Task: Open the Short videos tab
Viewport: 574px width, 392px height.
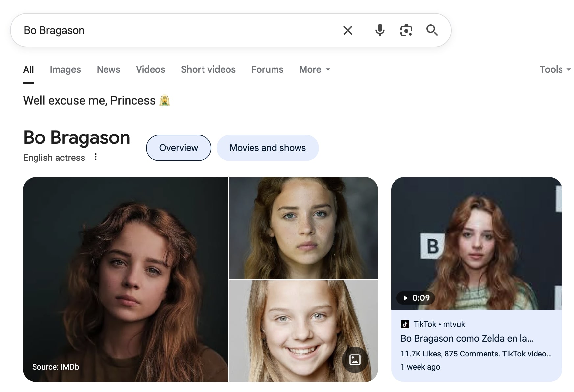Action: (x=208, y=69)
